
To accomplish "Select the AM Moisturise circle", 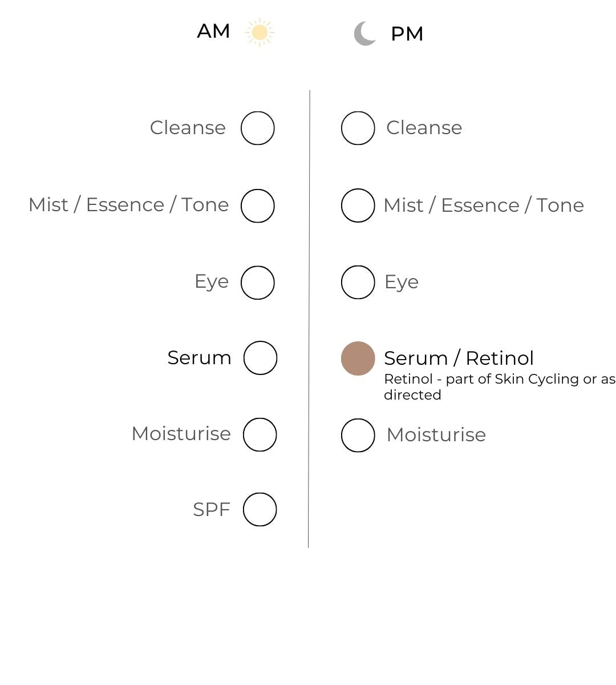I will click(x=260, y=434).
